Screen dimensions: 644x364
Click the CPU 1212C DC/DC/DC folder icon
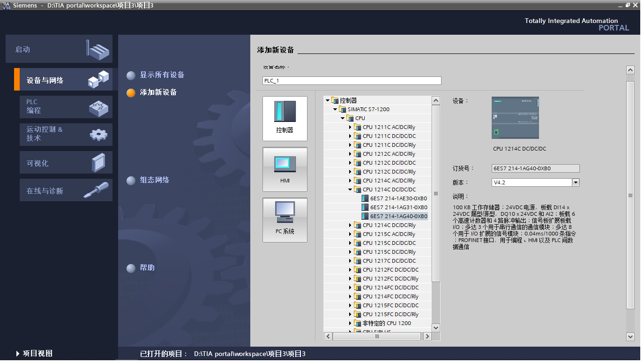pyautogui.click(x=357, y=163)
